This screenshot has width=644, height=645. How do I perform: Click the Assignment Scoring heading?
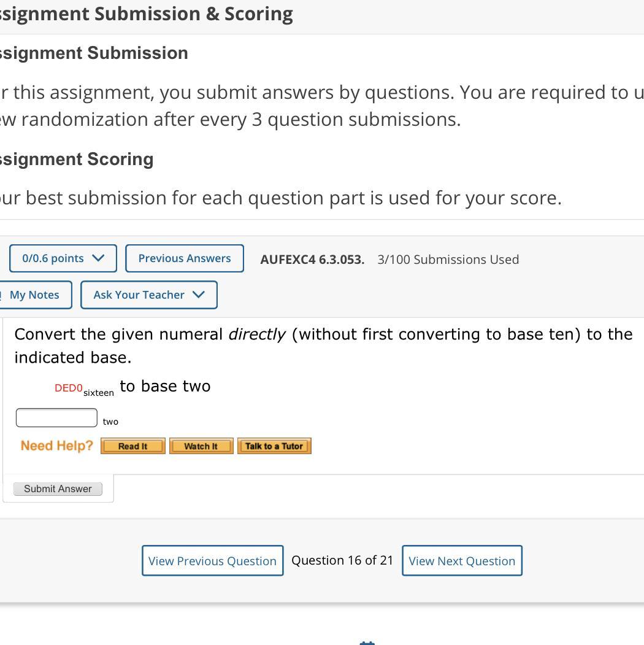coord(76,160)
